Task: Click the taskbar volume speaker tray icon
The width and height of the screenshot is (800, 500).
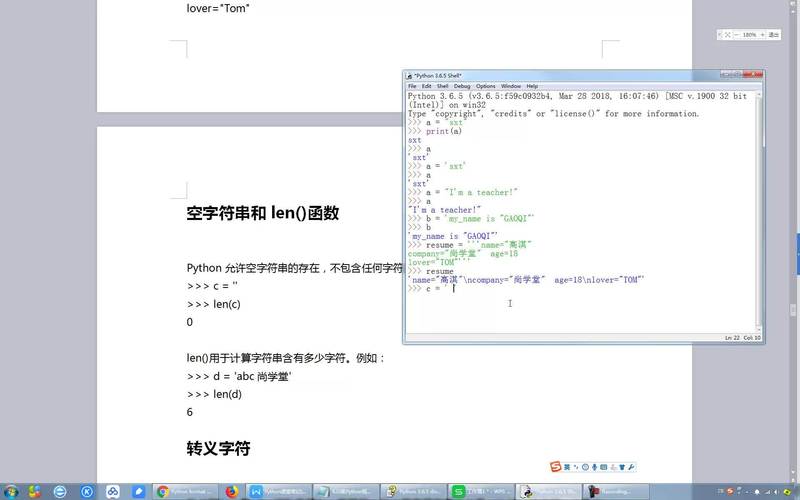Action: (777, 492)
